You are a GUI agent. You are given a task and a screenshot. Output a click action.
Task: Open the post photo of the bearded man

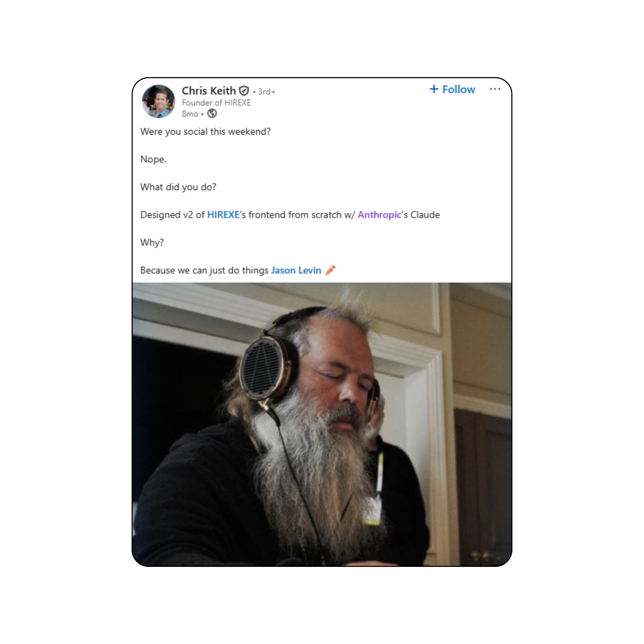322,424
